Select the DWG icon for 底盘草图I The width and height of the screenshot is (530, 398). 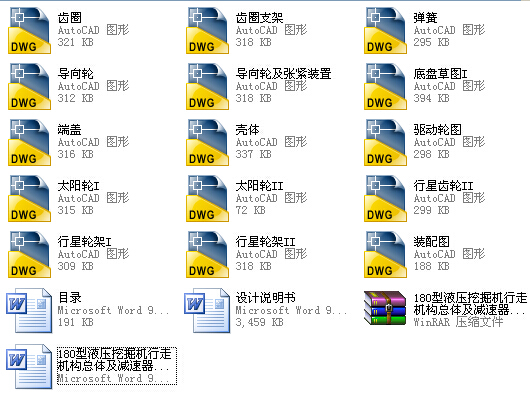385,87
